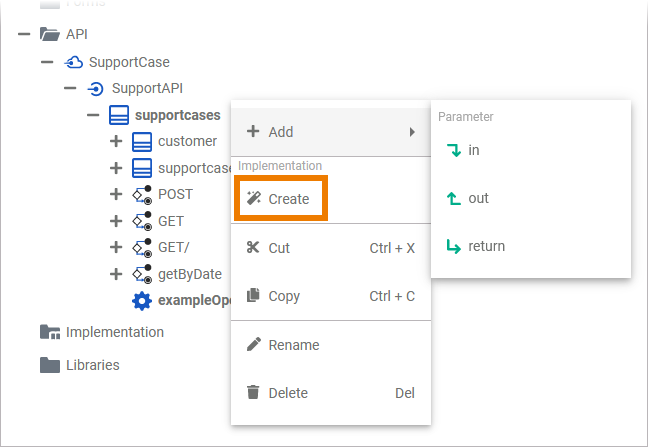Expand the customer tree node
The height and width of the screenshot is (447, 648).
pos(116,141)
